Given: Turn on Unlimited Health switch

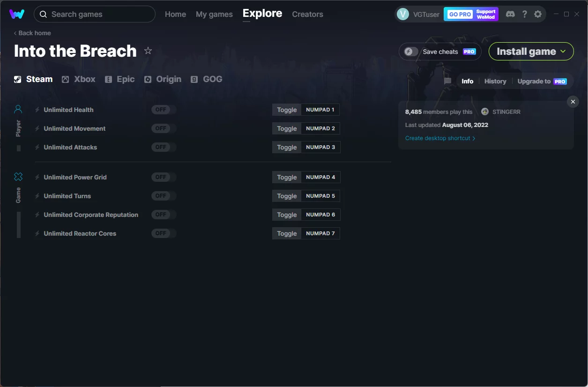Looking at the screenshot, I should tap(164, 110).
